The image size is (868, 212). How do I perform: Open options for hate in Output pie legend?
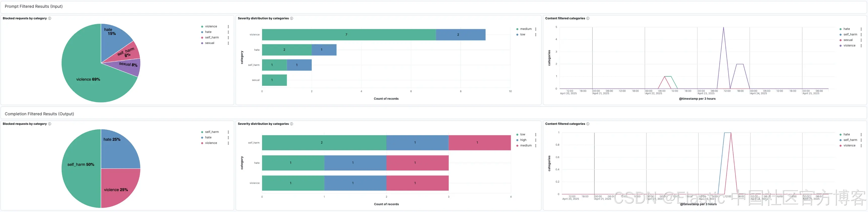(228, 138)
